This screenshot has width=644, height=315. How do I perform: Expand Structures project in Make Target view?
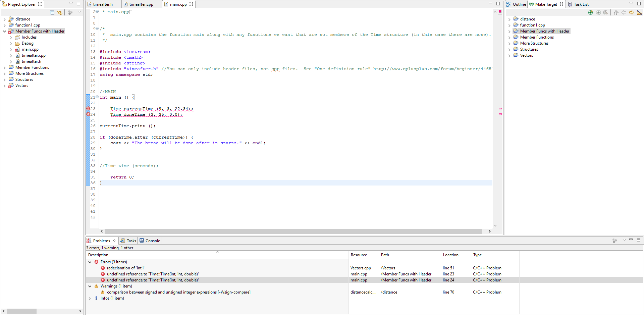click(x=509, y=50)
